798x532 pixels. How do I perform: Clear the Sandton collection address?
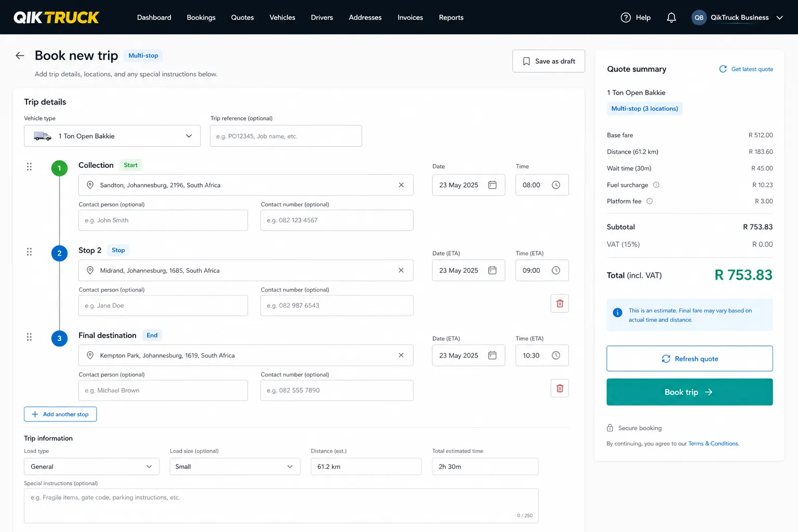401,185
